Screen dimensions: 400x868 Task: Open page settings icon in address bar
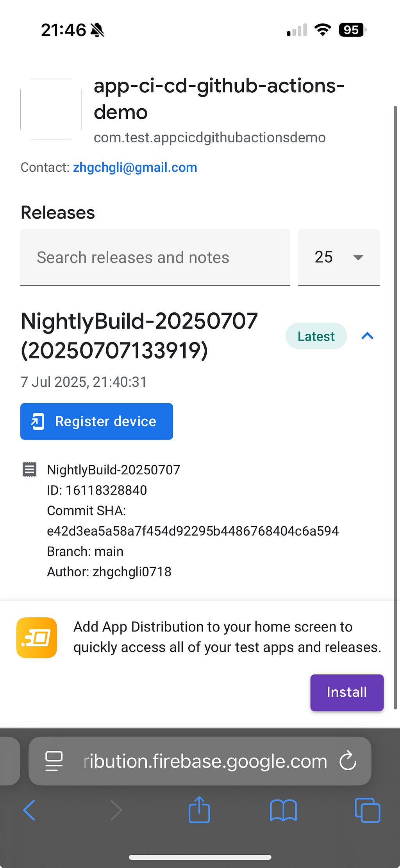(54, 761)
